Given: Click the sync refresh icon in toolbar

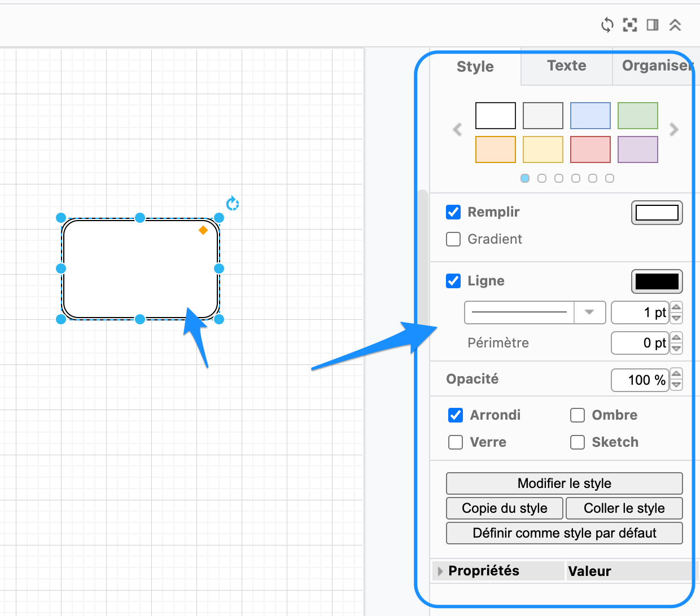Looking at the screenshot, I should click(607, 25).
